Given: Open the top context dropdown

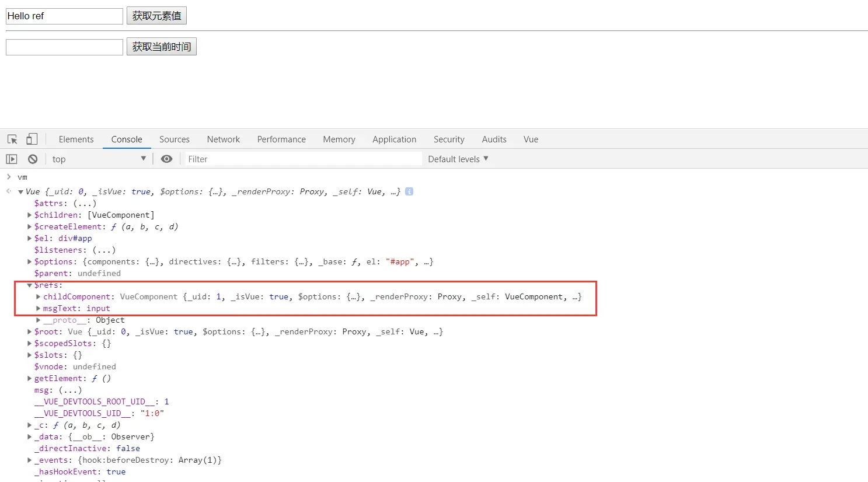Looking at the screenshot, I should tap(99, 159).
